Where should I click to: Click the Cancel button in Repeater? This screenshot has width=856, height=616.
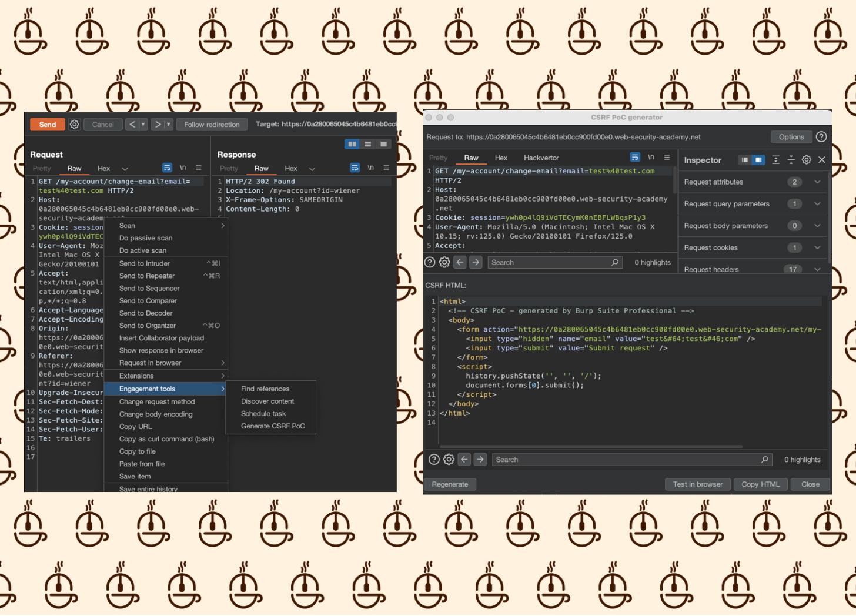pos(103,125)
